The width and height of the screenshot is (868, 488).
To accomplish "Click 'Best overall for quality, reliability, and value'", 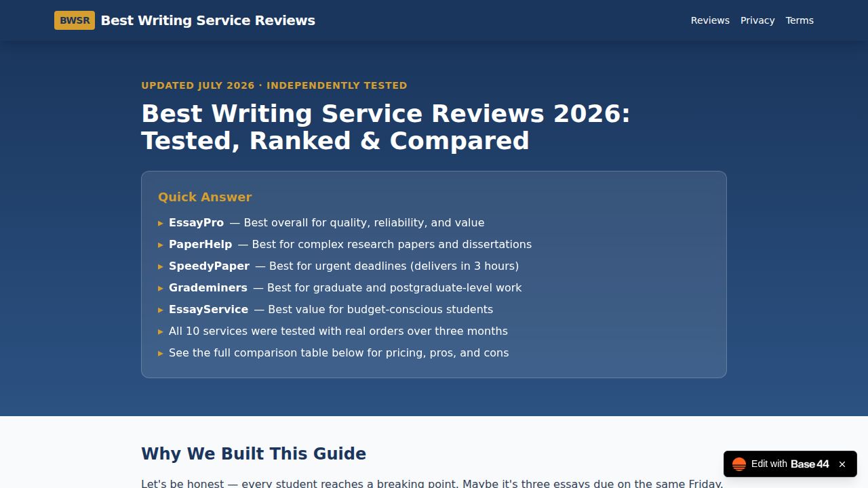I will point(364,222).
